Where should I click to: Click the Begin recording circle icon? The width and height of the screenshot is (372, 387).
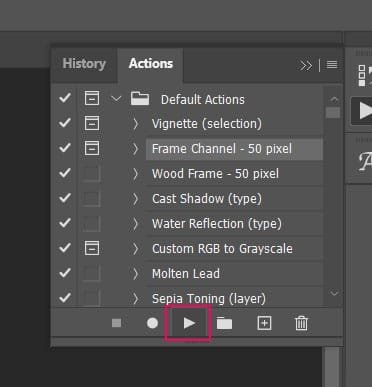pos(152,323)
